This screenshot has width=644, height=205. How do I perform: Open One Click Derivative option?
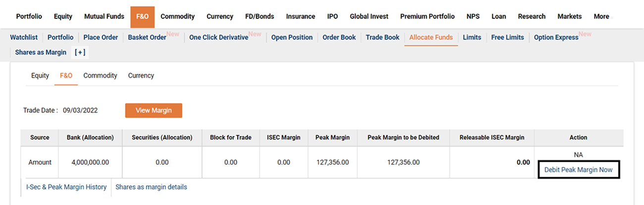tap(218, 37)
